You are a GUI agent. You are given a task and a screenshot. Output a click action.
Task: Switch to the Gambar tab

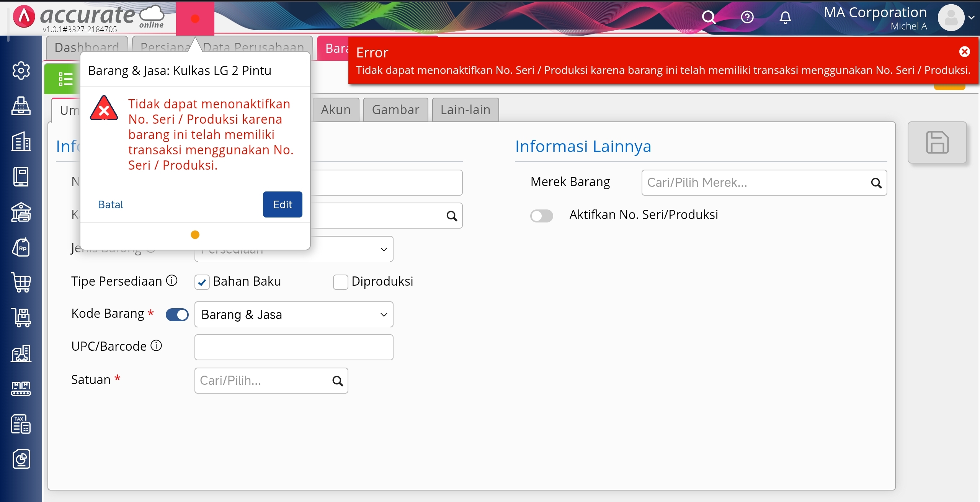tap(395, 110)
